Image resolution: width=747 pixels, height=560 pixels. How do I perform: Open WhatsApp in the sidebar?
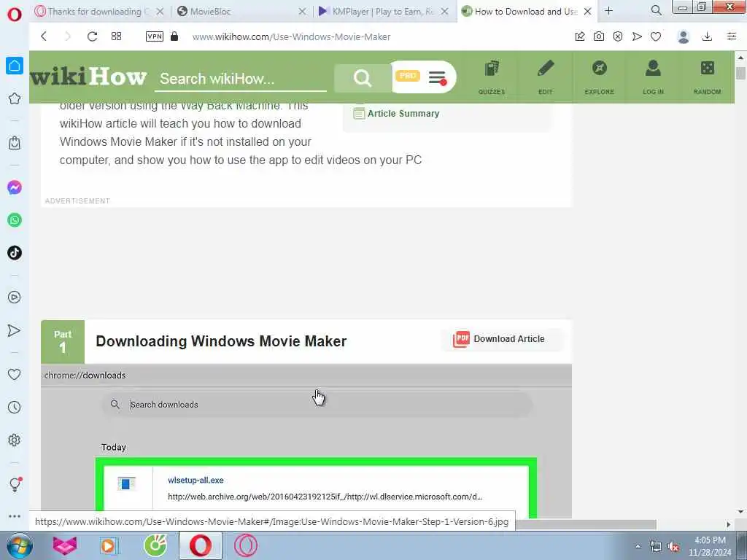(15, 220)
